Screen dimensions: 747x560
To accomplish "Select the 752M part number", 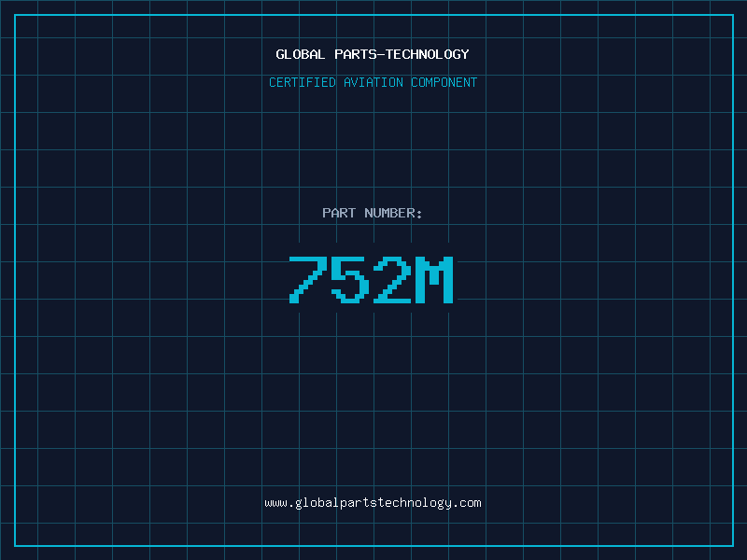I will point(371,279).
